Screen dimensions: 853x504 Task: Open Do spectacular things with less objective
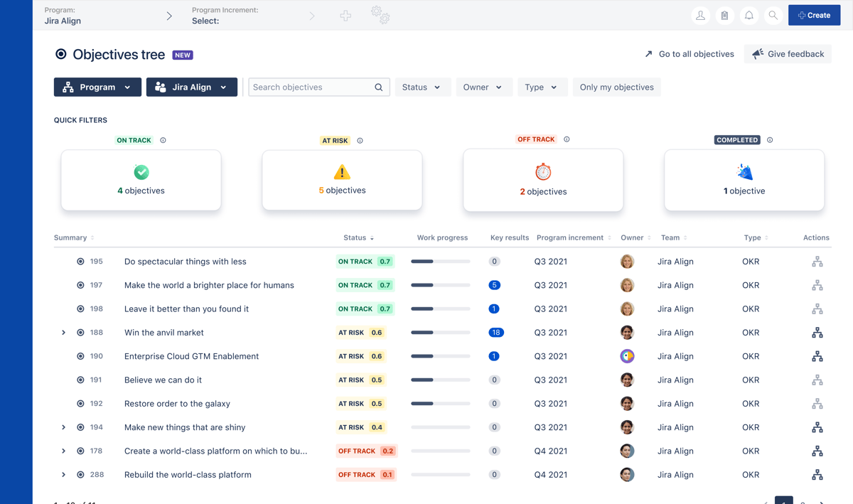[x=186, y=262]
